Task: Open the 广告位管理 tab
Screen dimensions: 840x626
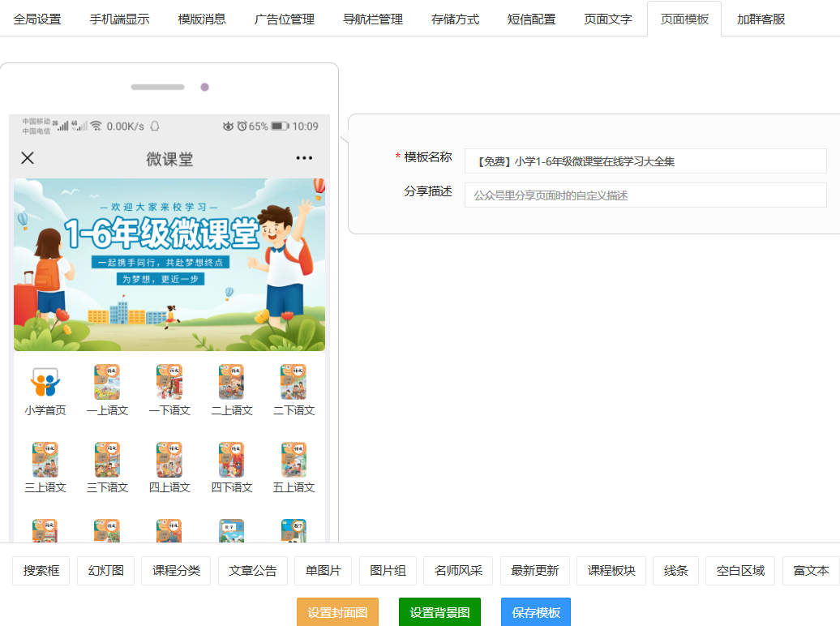Action: tap(284, 19)
